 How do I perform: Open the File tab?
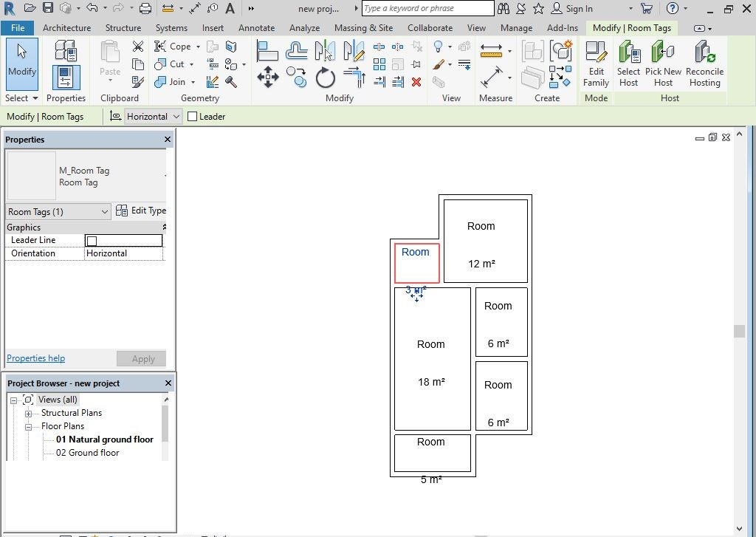coord(18,28)
